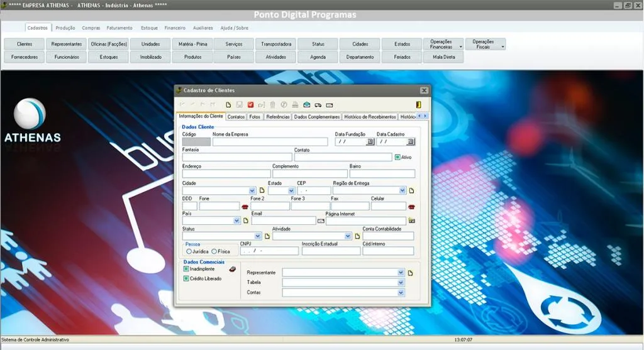Screen dimensions: 644x350
Task: Click page icon beside Atividade dropdown
Action: (x=357, y=236)
